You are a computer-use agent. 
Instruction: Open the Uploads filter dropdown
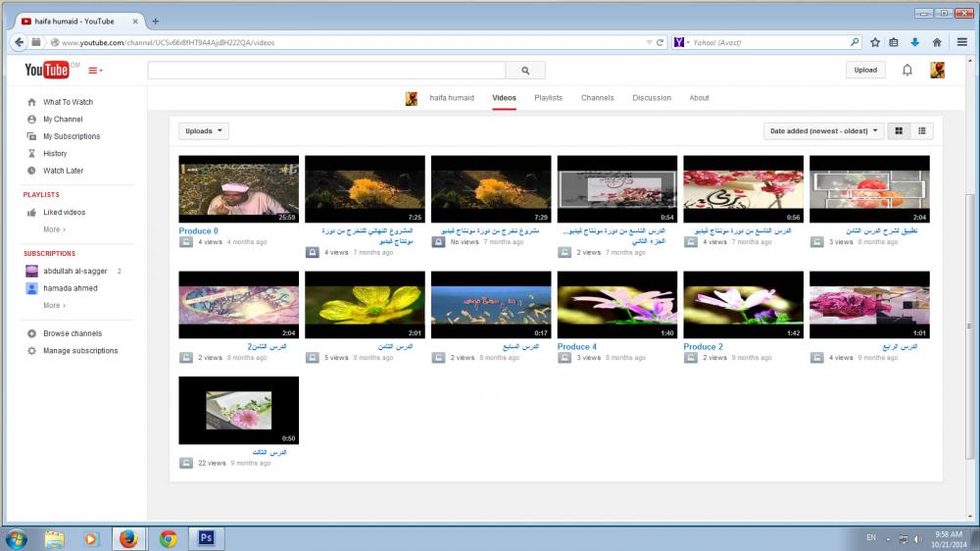(x=204, y=130)
